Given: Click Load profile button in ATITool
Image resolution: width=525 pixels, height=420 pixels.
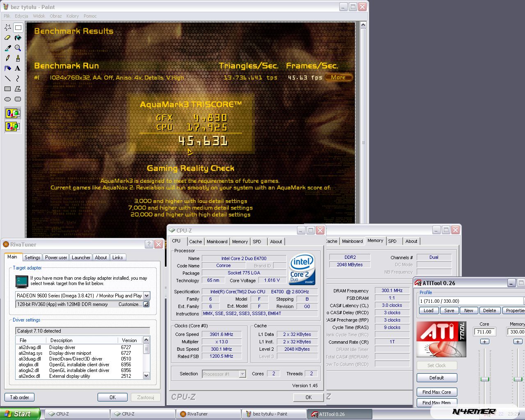Looking at the screenshot, I should pos(429,310).
